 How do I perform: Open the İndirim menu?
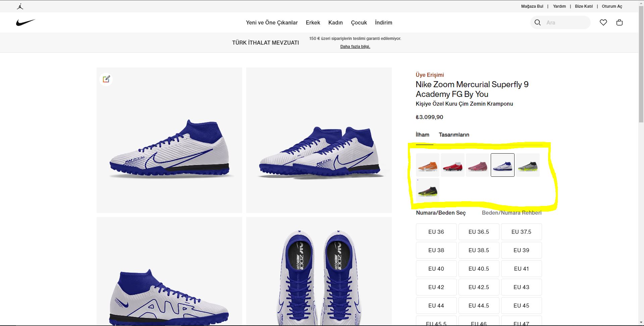[383, 22]
